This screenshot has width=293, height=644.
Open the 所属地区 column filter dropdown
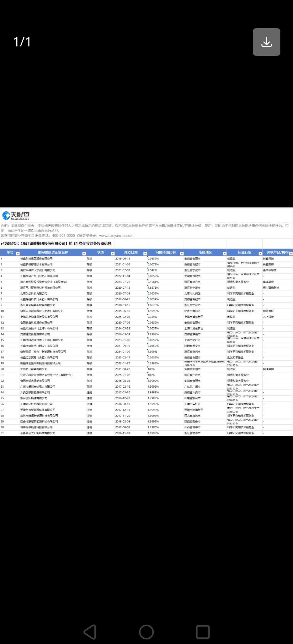(x=224, y=253)
